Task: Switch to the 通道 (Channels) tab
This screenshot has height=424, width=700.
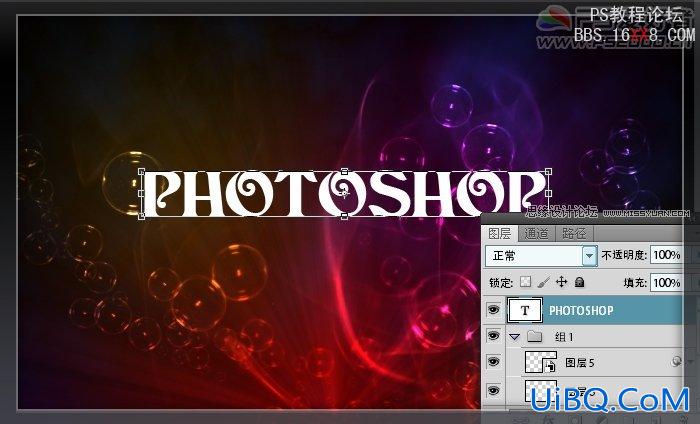Action: (x=536, y=233)
